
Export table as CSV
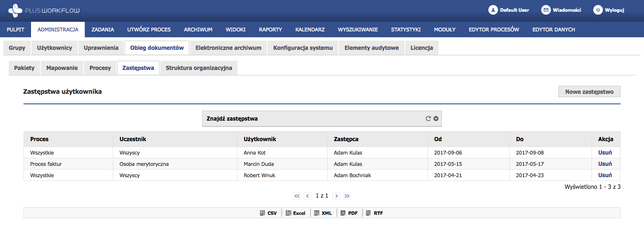[x=269, y=213]
